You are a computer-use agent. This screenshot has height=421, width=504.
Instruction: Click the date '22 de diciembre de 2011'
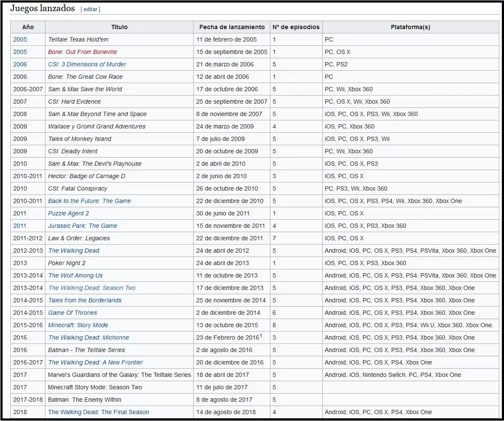click(x=230, y=238)
